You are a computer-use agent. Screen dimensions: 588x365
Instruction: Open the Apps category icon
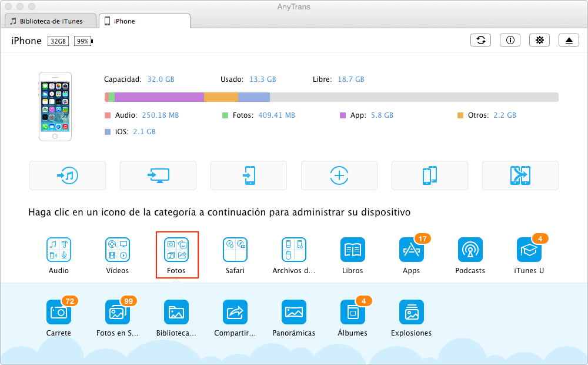412,250
